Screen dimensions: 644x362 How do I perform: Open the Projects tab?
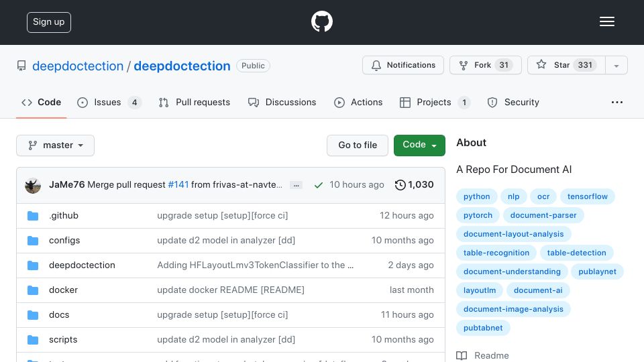coord(435,102)
